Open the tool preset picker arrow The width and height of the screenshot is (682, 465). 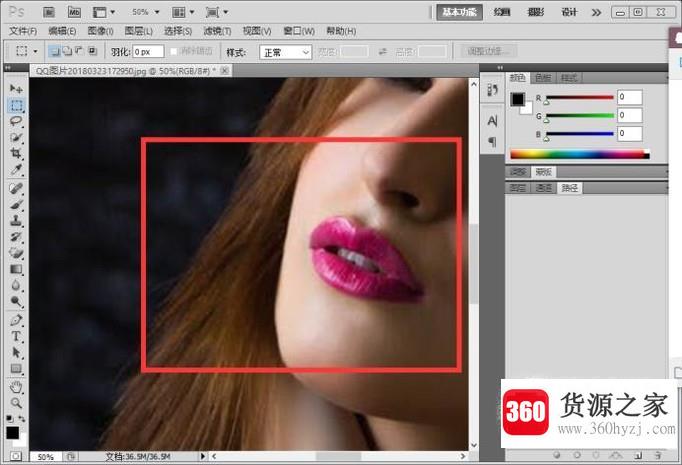pos(35,51)
